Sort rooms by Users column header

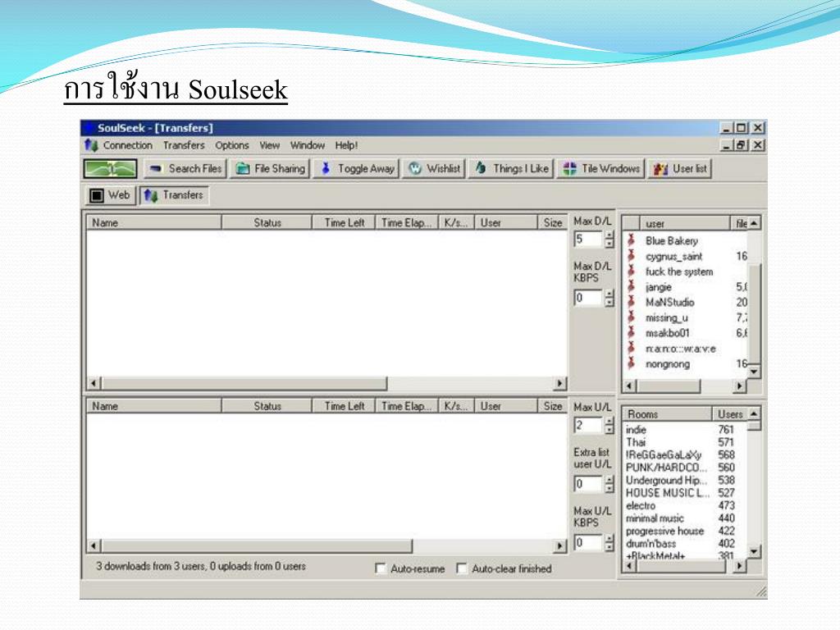click(729, 414)
